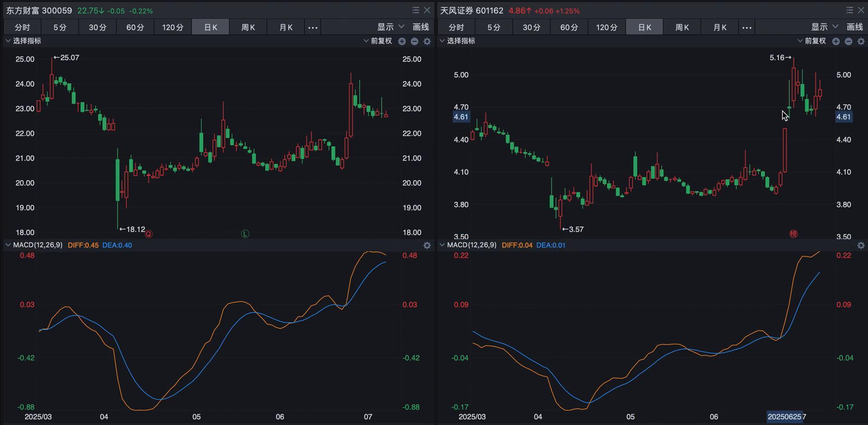Screen dimensions: 868x425
Task: Click the red 榜 marker on 天风证券 chart
Action: [x=793, y=234]
